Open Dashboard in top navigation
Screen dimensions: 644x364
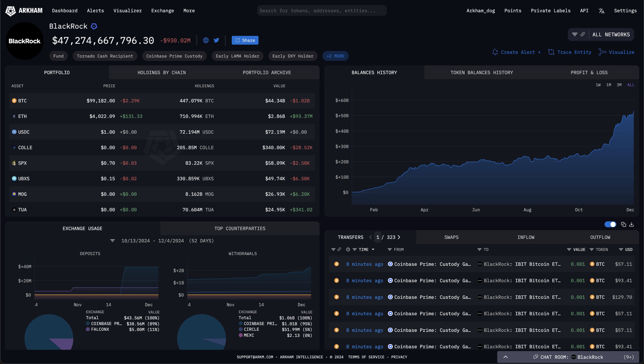click(65, 11)
